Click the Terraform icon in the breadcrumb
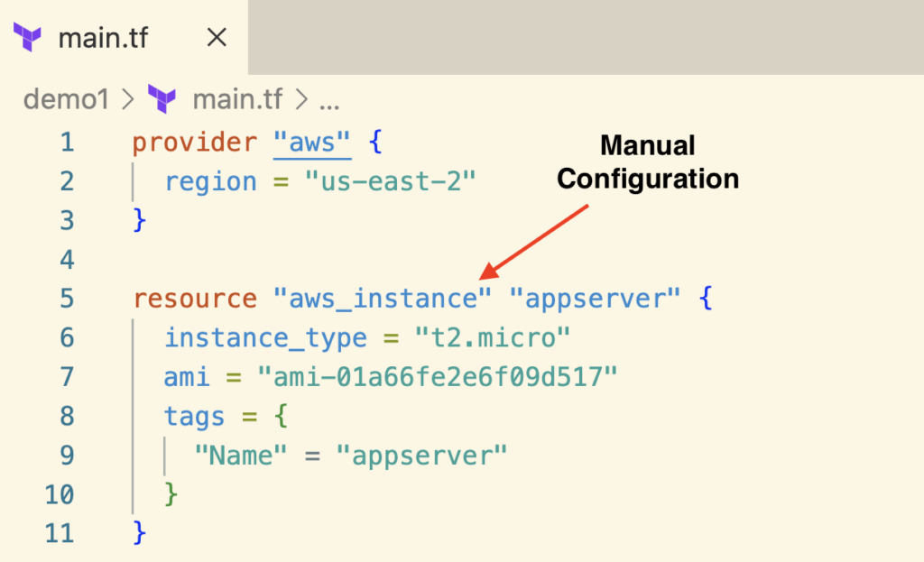Screen dimensions: 924x562 [x=162, y=99]
